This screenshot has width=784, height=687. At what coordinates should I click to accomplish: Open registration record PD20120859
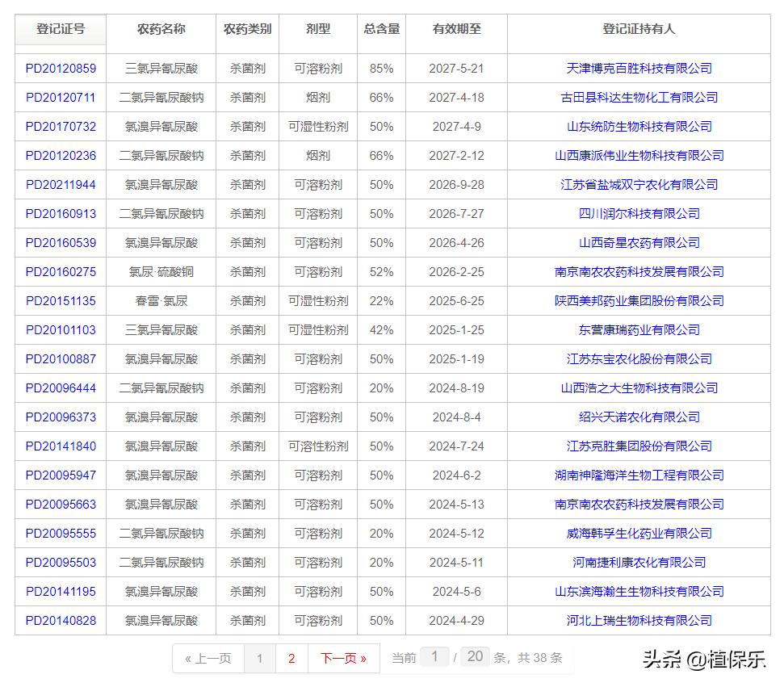tap(60, 68)
